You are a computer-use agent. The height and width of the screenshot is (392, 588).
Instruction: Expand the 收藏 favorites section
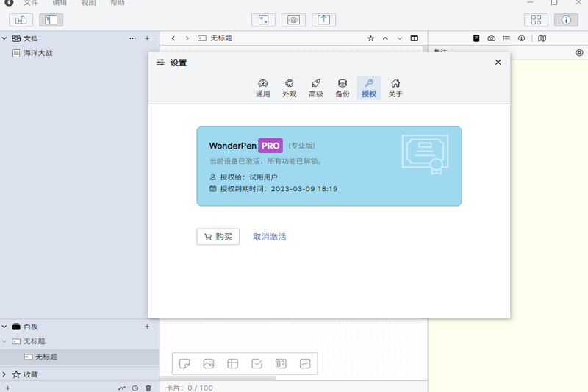click(4, 374)
